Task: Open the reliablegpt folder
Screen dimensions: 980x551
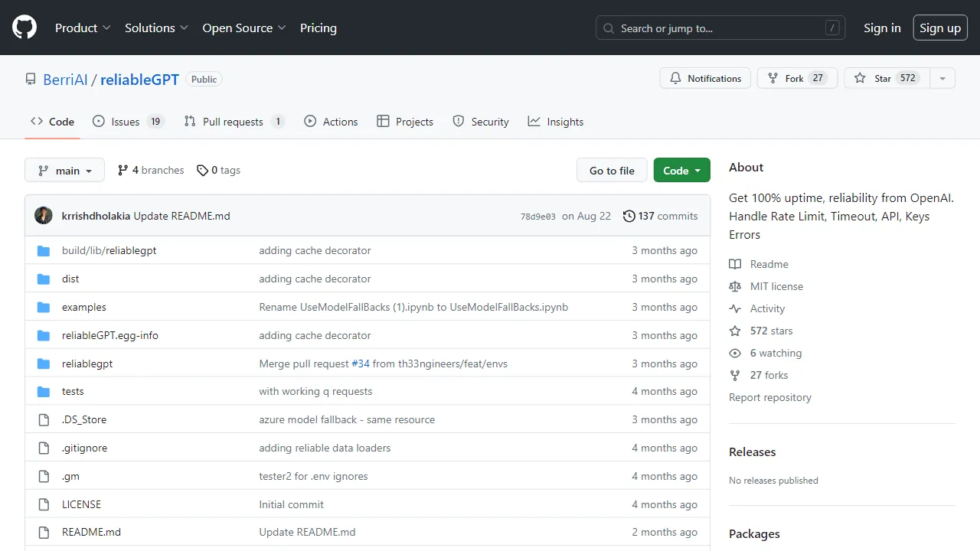Action: point(87,364)
